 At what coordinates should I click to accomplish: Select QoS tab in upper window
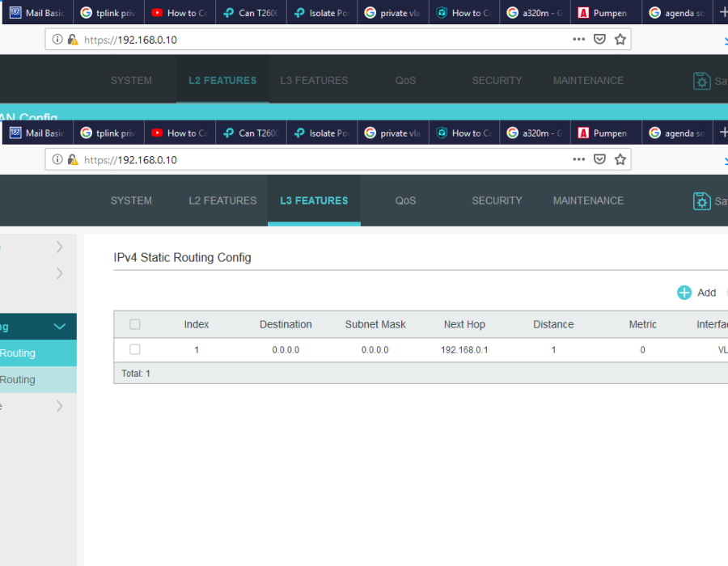405,80
